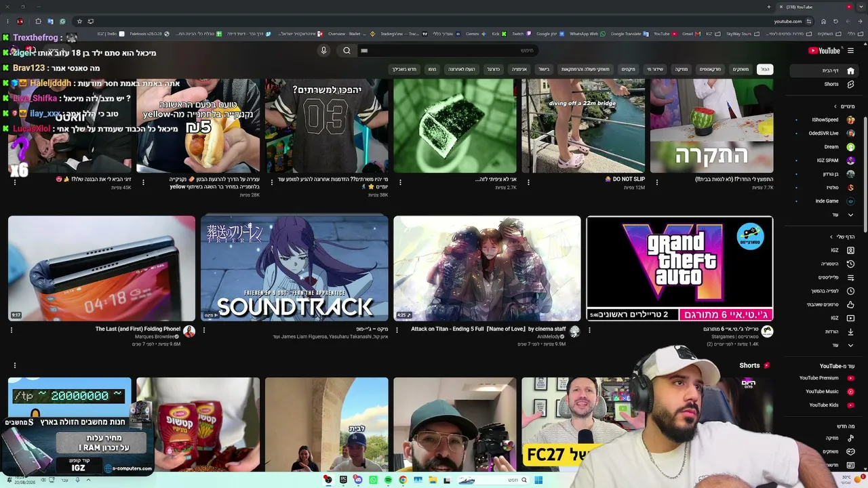The height and width of the screenshot is (488, 868).
Task: Watch the diving off a 22m bridge short
Action: pos(583,126)
